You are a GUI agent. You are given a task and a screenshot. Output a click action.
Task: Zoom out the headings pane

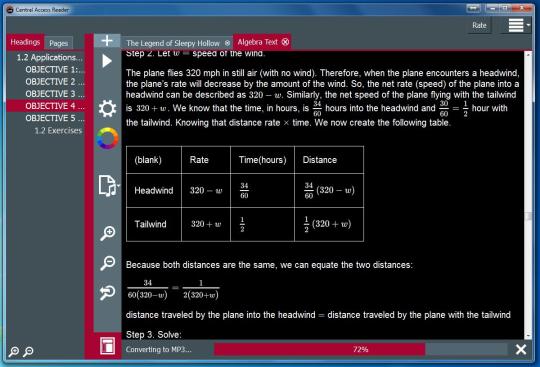(x=29, y=352)
